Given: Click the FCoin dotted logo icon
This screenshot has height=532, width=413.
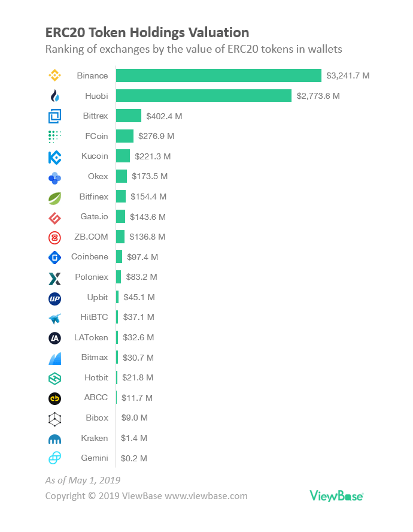Looking at the screenshot, I should click(x=54, y=137).
